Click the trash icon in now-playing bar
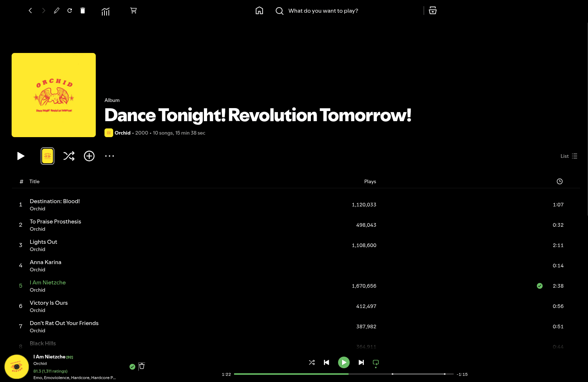The width and height of the screenshot is (588, 382). [x=142, y=366]
